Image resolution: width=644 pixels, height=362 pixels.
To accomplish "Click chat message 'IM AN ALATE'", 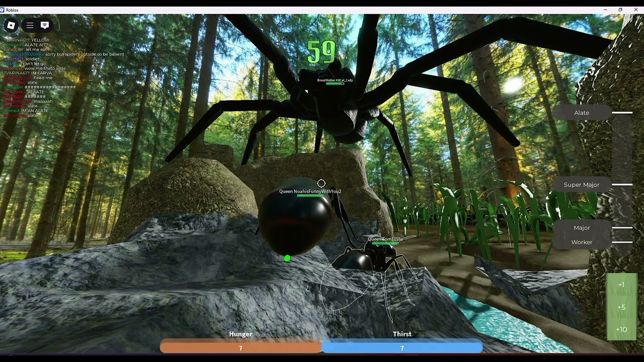I will tap(35, 111).
